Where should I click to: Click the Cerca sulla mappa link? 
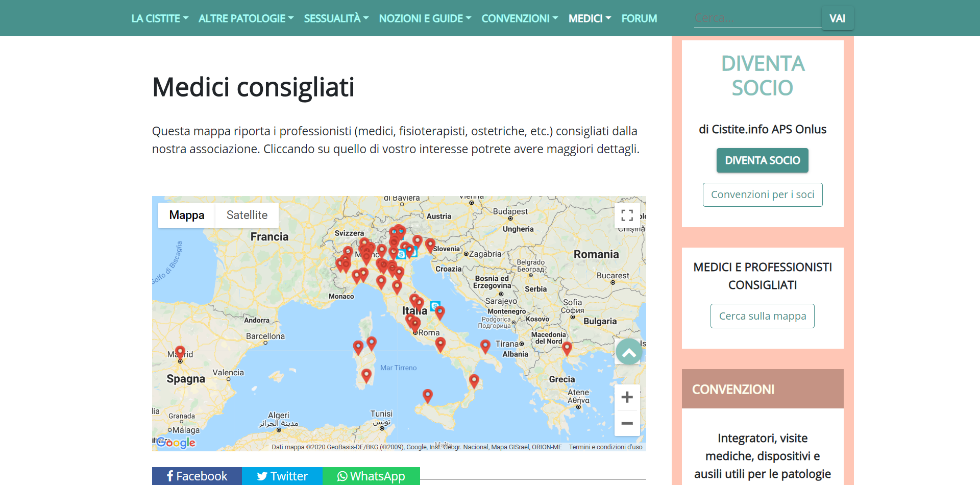(x=762, y=316)
